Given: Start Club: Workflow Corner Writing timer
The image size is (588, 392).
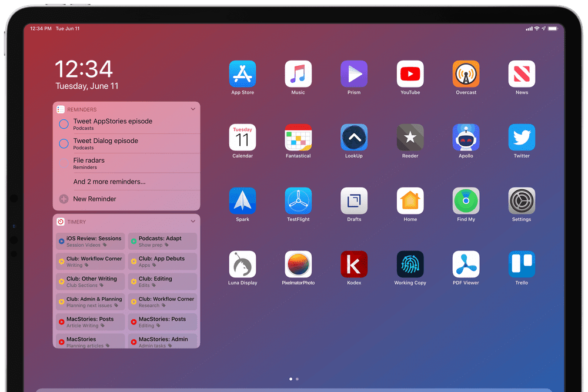Looking at the screenshot, I should 91,262.
